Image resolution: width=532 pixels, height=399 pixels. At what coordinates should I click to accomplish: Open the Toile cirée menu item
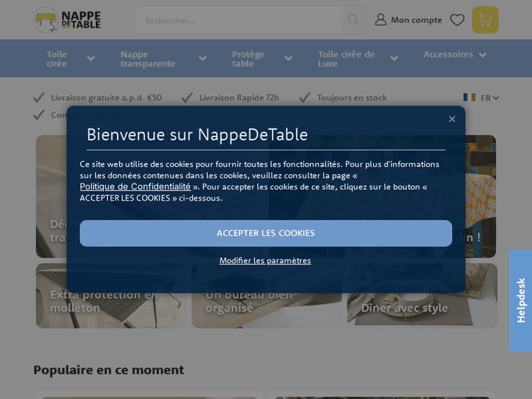57,59
